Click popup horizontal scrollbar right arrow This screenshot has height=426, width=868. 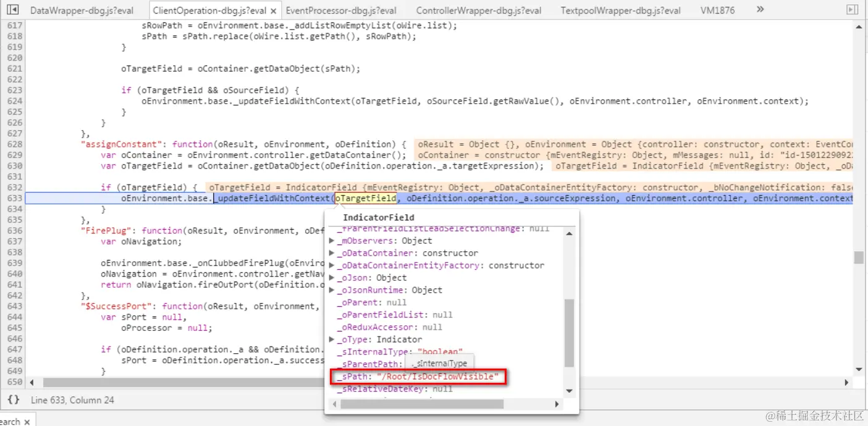557,404
